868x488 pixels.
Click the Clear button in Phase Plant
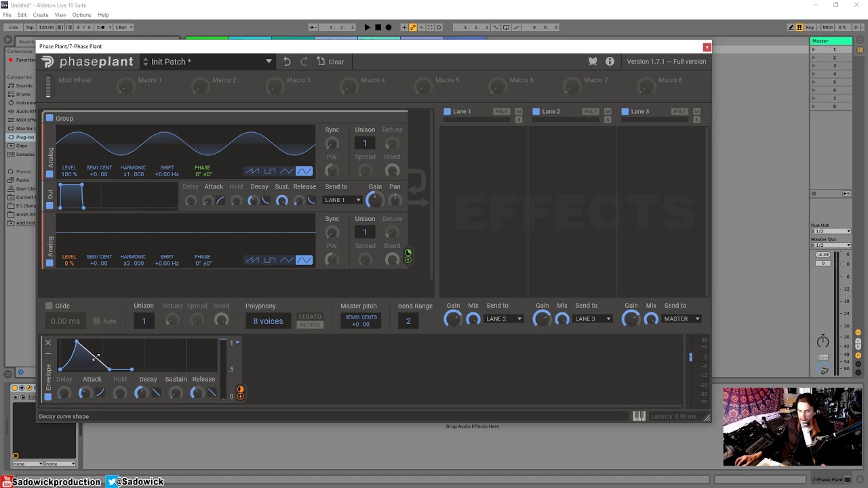point(330,62)
